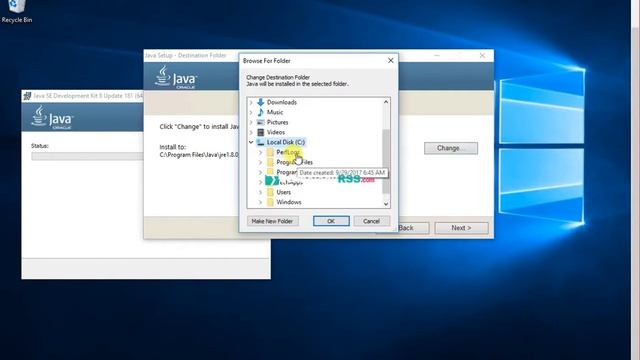Select the Downloads folder icon in tree
Image resolution: width=640 pixels, height=360 pixels.
260,102
